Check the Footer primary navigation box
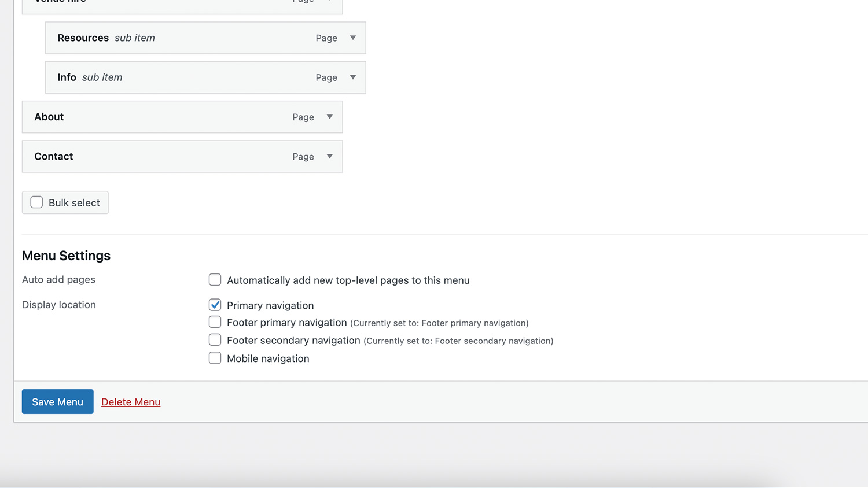Viewport: 868px width, 488px height. (x=215, y=322)
